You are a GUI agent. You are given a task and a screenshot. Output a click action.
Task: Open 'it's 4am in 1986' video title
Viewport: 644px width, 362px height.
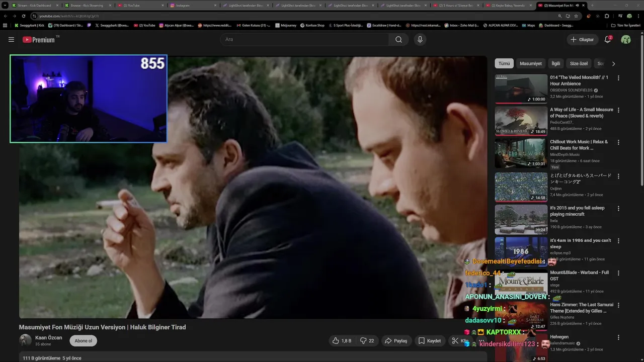pyautogui.click(x=581, y=243)
